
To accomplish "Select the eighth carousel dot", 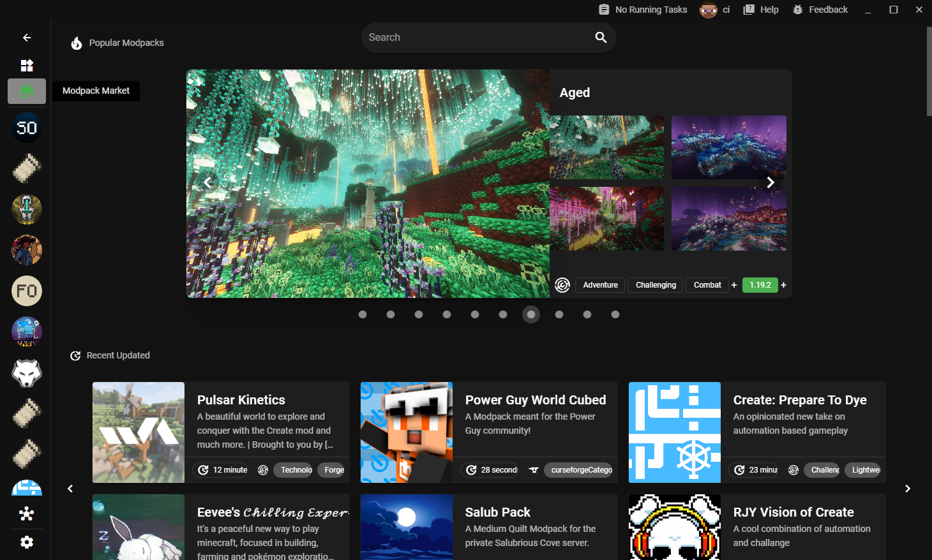I will point(559,314).
